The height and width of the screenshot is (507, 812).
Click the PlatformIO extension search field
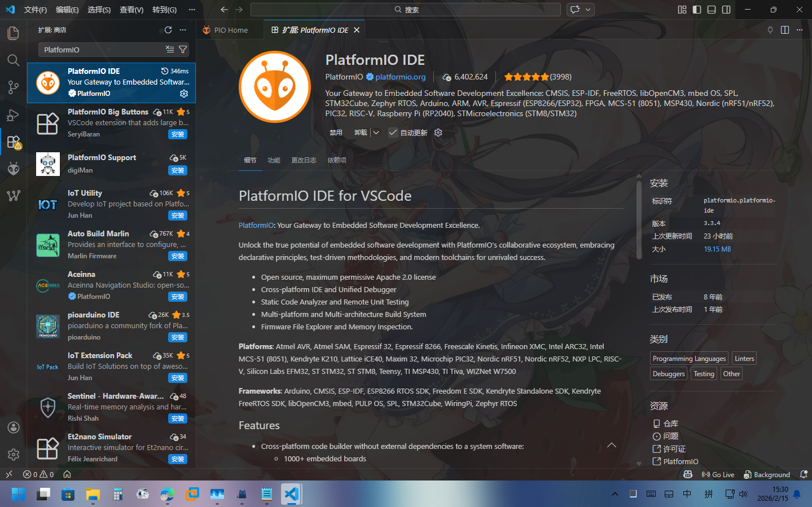102,50
